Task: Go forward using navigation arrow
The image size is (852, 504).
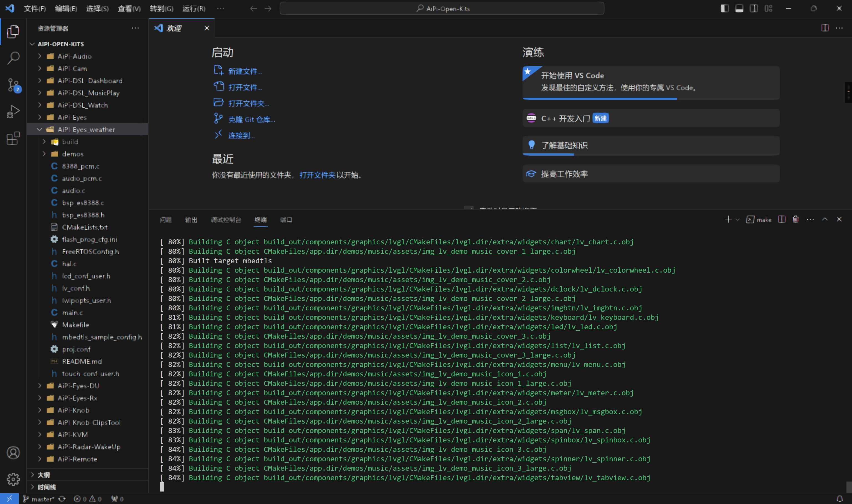Action: (x=268, y=9)
